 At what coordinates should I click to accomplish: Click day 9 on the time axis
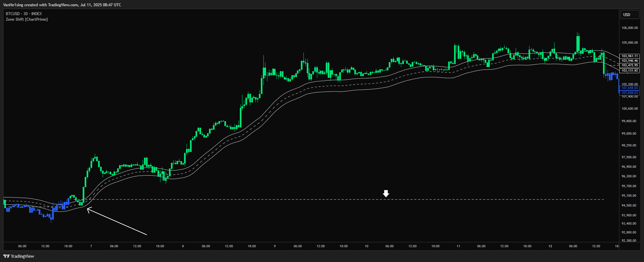click(275, 246)
